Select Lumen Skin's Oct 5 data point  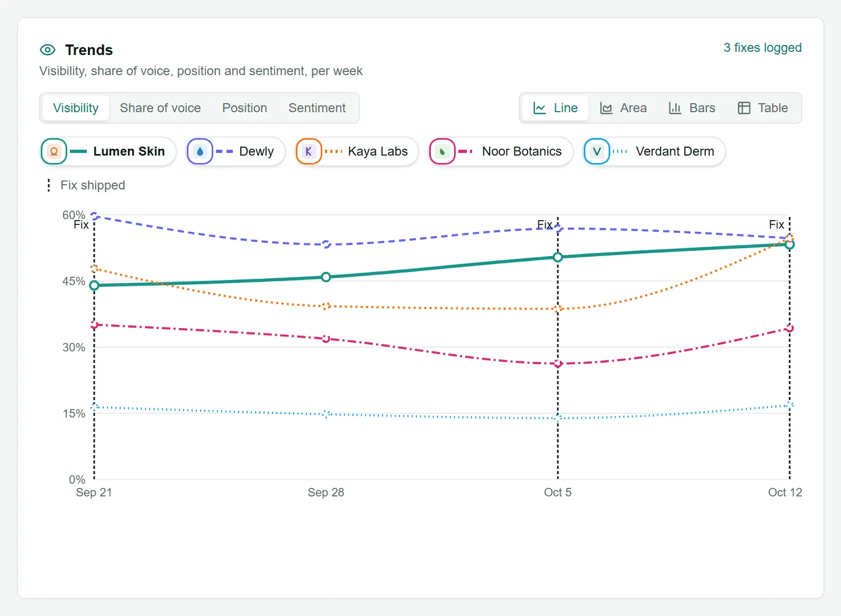click(x=558, y=257)
